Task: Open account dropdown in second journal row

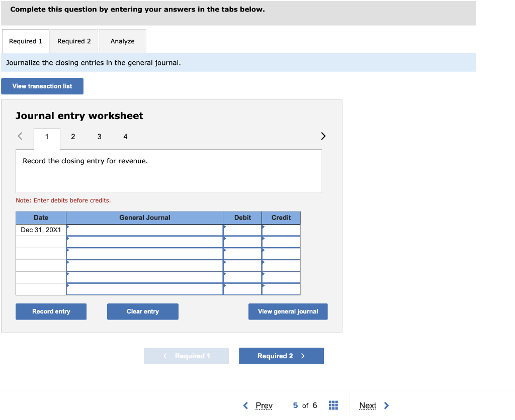Action: coord(144,242)
